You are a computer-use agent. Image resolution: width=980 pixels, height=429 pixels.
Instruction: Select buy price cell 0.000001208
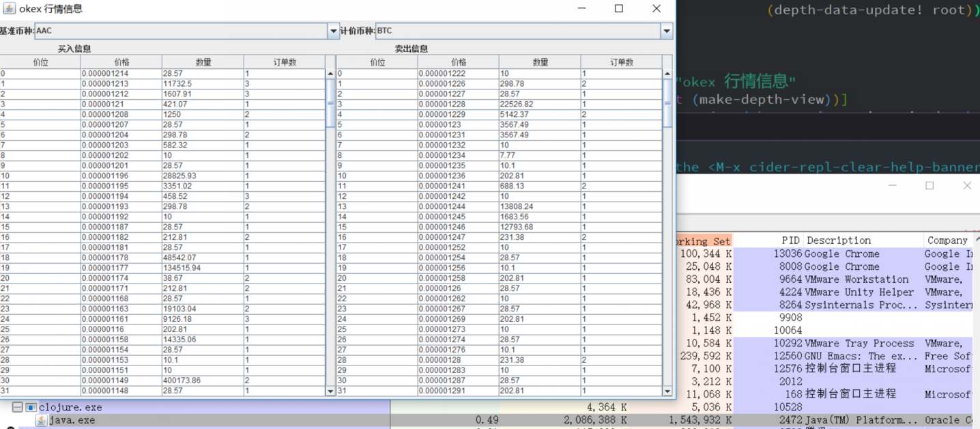pyautogui.click(x=121, y=115)
